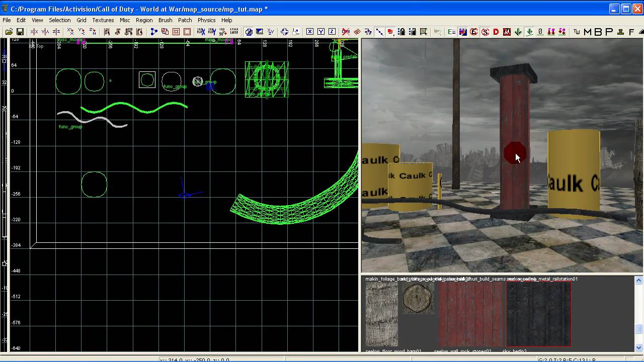644x362 pixels.
Task: Open the Grid menu
Action: 82,20
